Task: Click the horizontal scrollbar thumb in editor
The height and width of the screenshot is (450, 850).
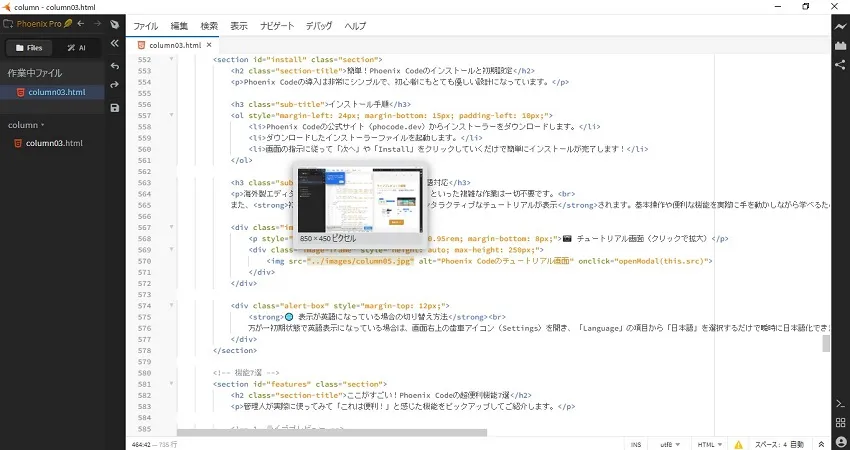Action: click(x=332, y=433)
